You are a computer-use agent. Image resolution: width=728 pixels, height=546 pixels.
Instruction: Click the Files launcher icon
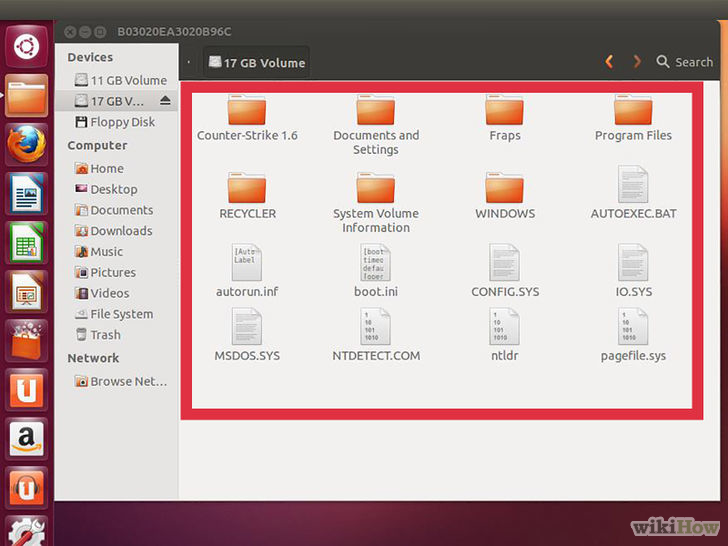tap(26, 96)
